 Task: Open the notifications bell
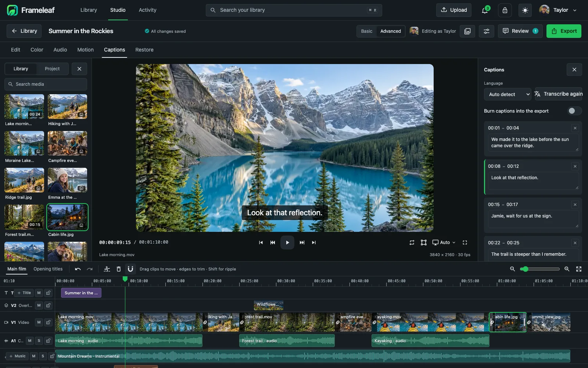click(485, 10)
